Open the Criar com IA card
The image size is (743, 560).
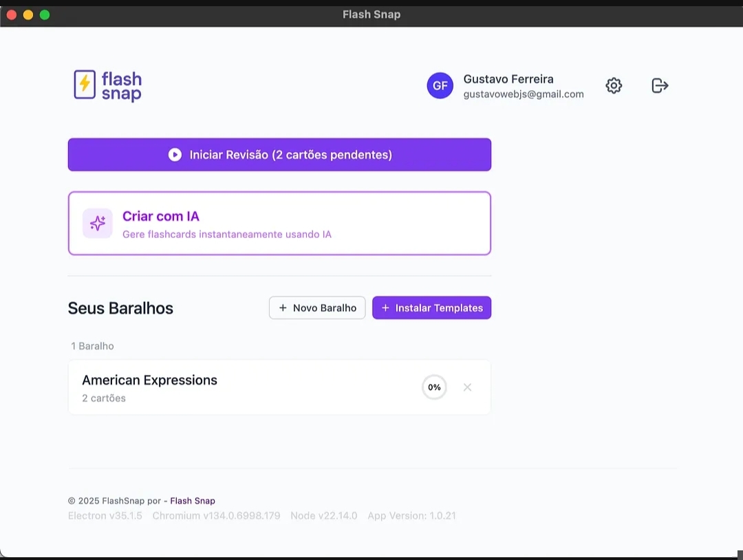(x=279, y=223)
